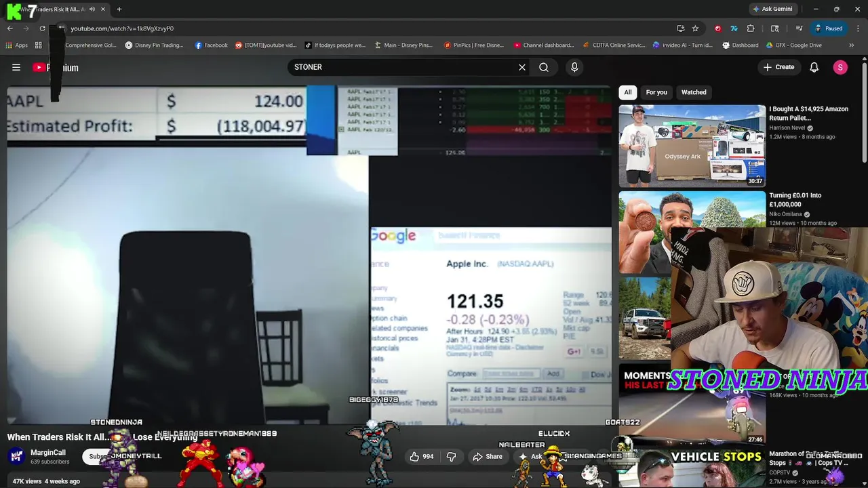The height and width of the screenshot is (488, 868).
Task: Open the notifications bell
Action: click(814, 67)
